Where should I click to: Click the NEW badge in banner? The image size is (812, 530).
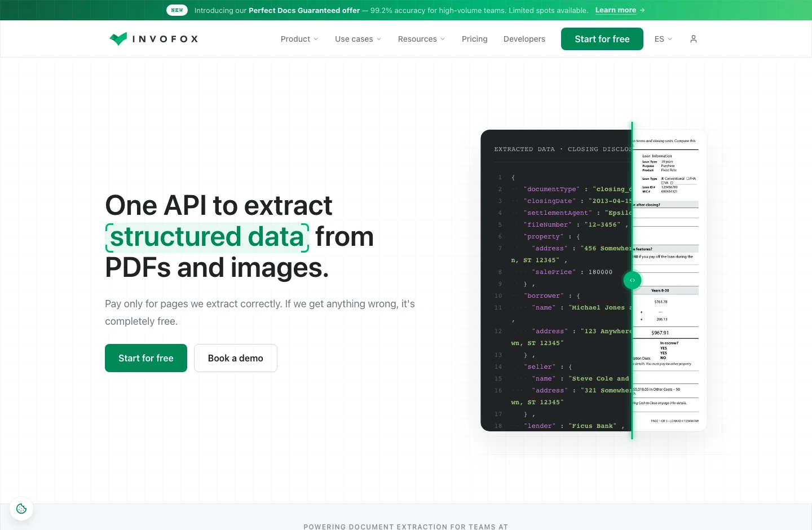pyautogui.click(x=177, y=10)
